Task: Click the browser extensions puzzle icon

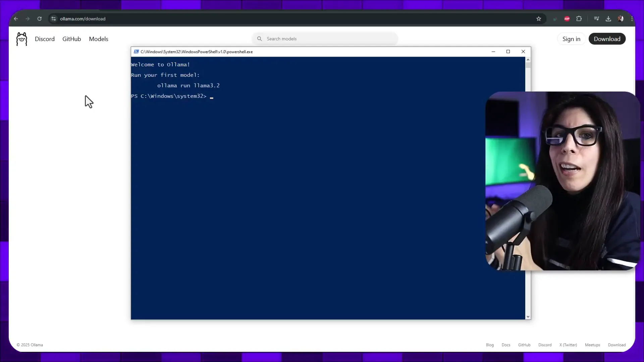Action: 579,18
